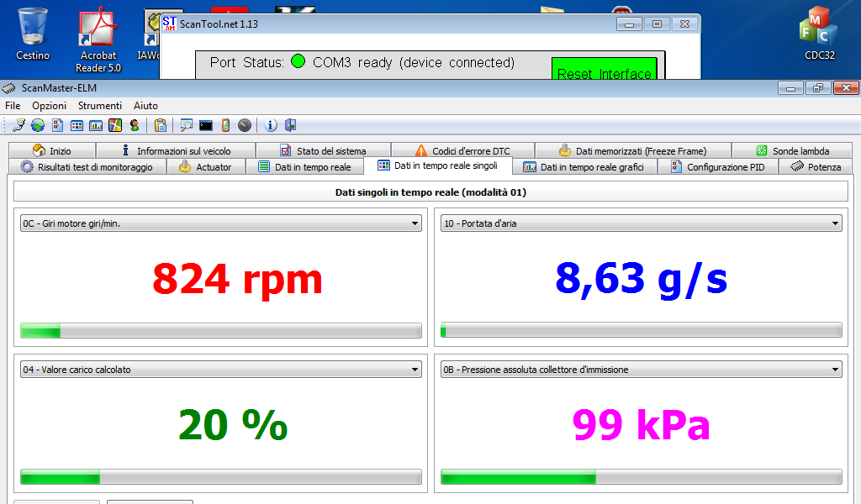Expand the Giri motore PID dropdown
This screenshot has width=861, height=504.
tap(415, 223)
